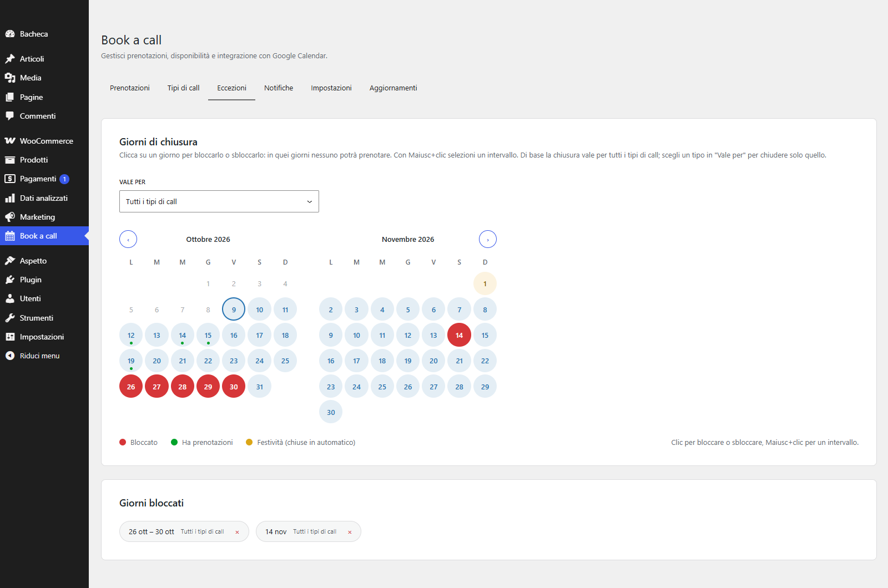
Task: Click the Plugin plug icon
Action: 10,280
